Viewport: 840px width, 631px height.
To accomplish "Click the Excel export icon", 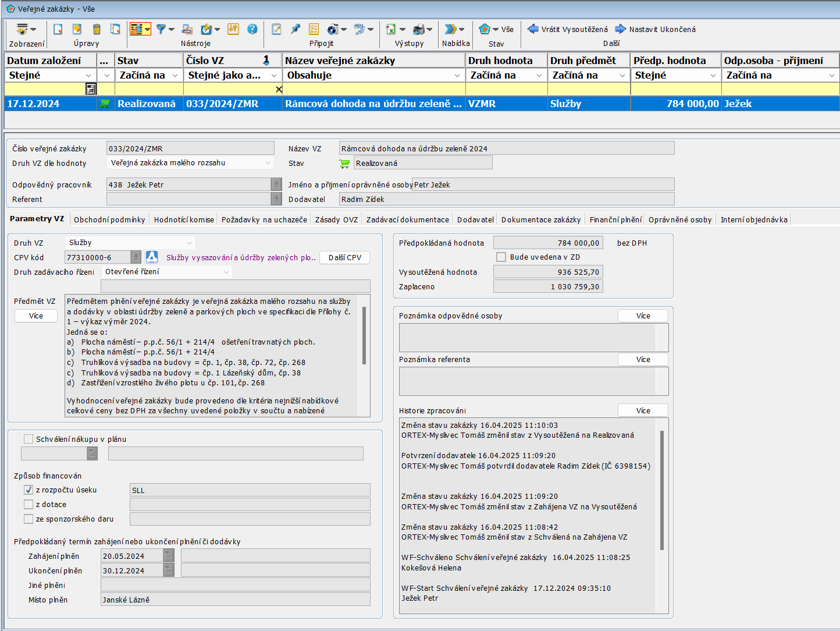I will tap(391, 29).
